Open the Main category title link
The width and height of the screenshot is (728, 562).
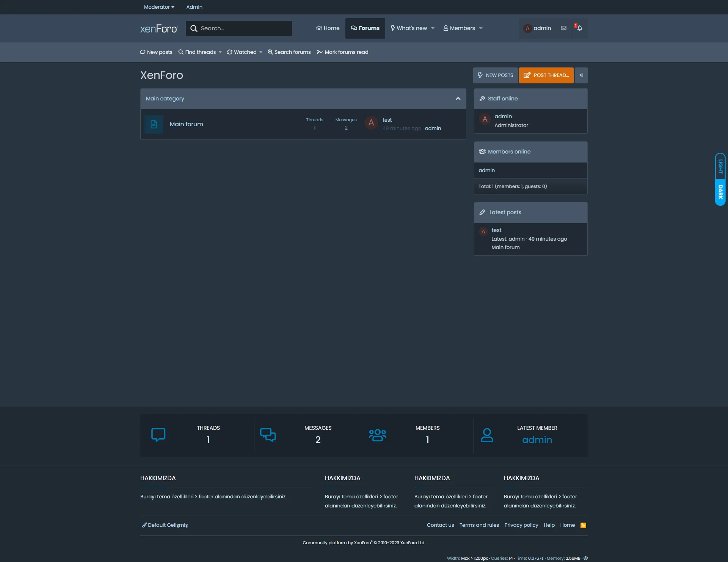click(165, 99)
